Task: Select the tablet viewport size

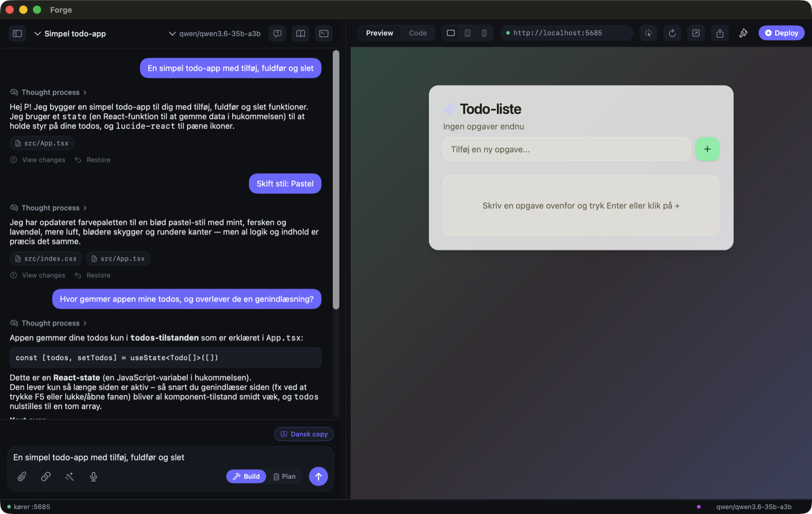Action: [x=467, y=33]
